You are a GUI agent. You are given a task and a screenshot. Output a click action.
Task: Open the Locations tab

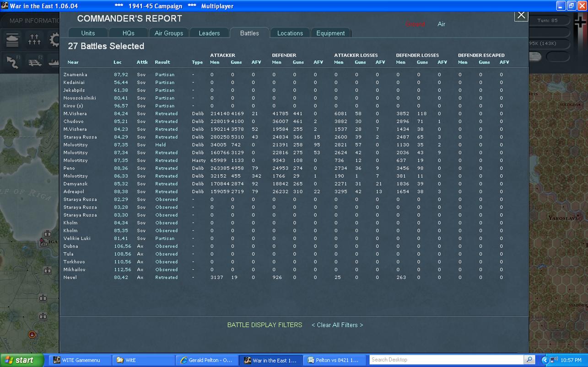(x=290, y=33)
